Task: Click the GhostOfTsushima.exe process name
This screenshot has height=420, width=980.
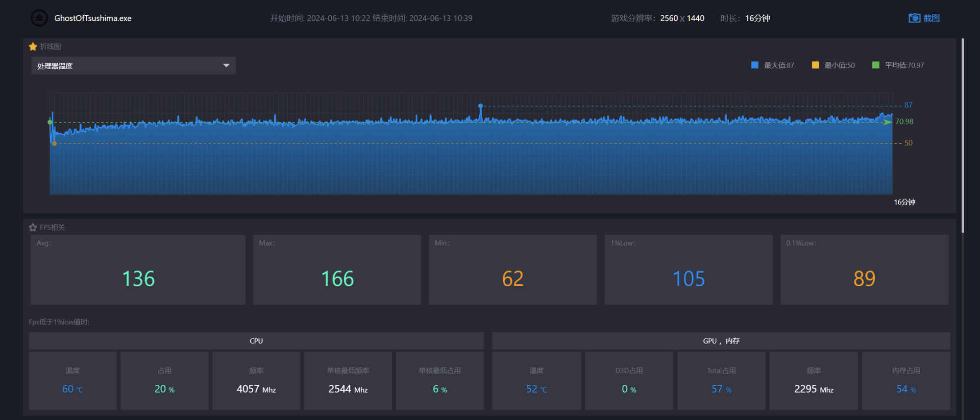Action: click(93, 18)
